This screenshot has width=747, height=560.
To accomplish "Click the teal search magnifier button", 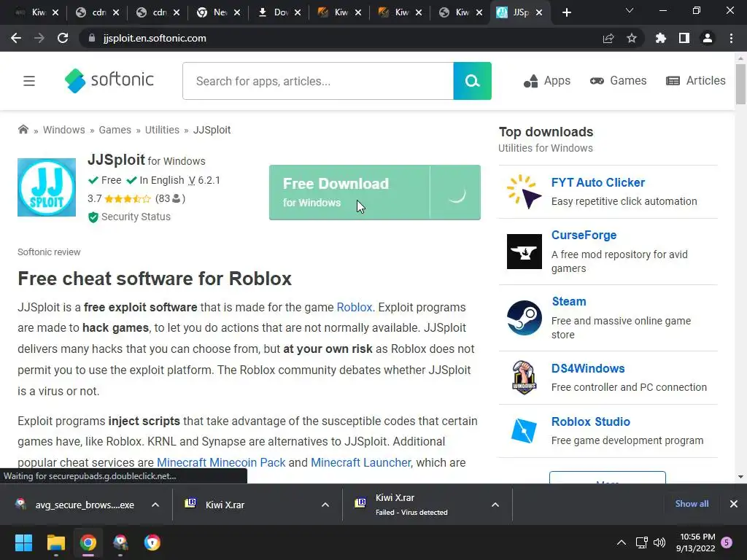I will coord(472,81).
